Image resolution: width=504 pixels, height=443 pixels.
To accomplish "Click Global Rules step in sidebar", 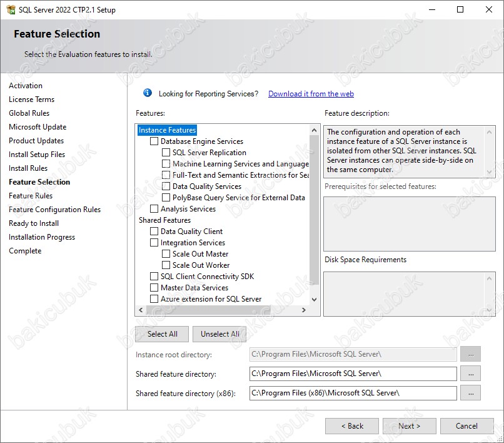I will (29, 113).
